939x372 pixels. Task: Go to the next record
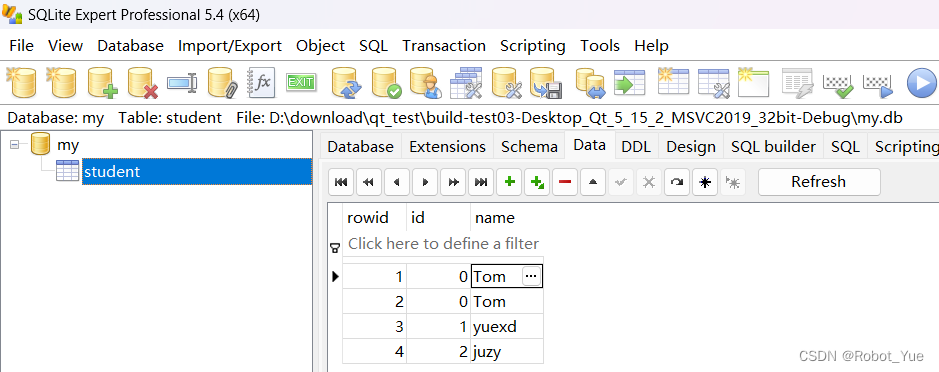425,182
